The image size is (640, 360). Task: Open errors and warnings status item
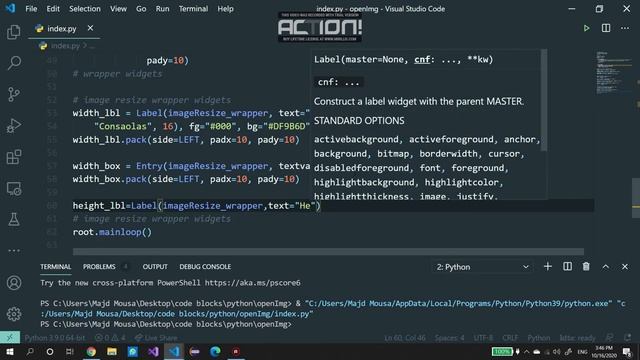pyautogui.click(x=110, y=338)
